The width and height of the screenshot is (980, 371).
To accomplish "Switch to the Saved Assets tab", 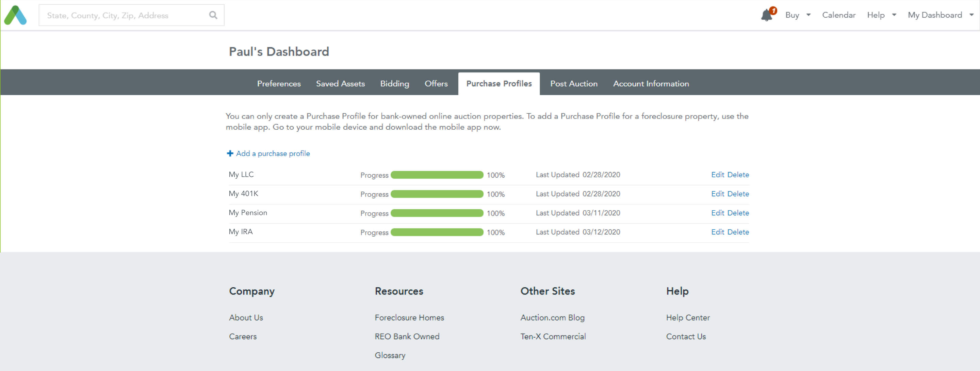I will tap(340, 84).
